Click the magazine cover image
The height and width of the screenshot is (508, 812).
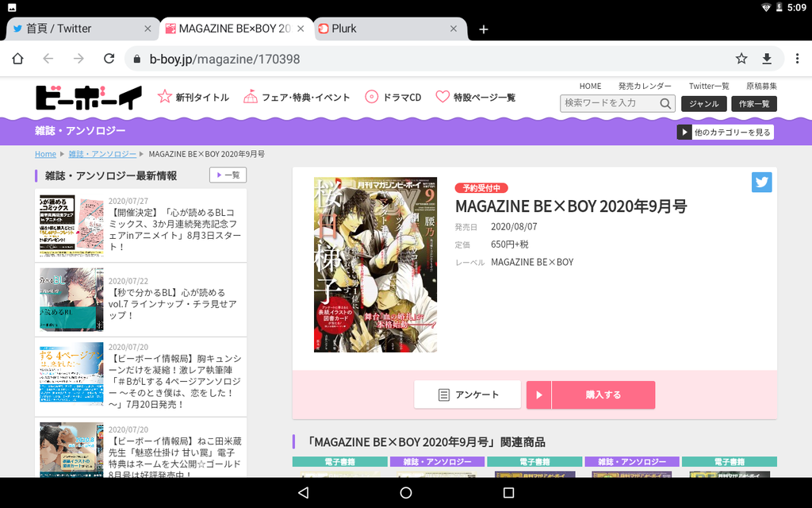[375, 265]
